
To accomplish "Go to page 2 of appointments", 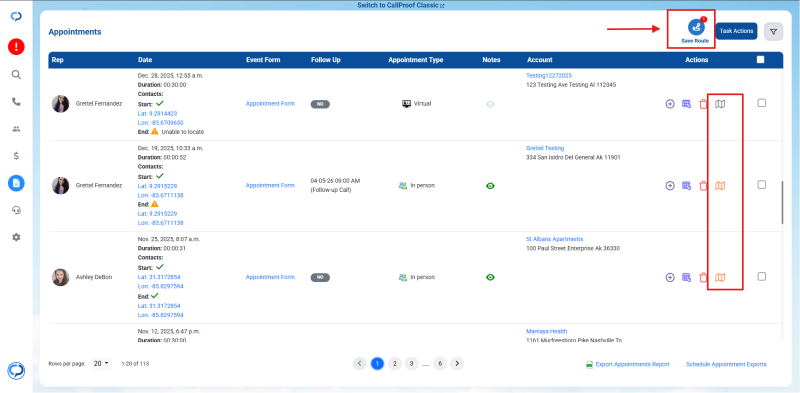I will 394,364.
